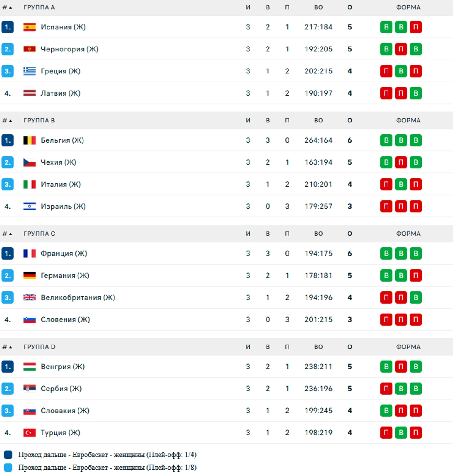The height and width of the screenshot is (476, 453).
Task: Sort Group B by rank number arrow
Action: (7, 120)
